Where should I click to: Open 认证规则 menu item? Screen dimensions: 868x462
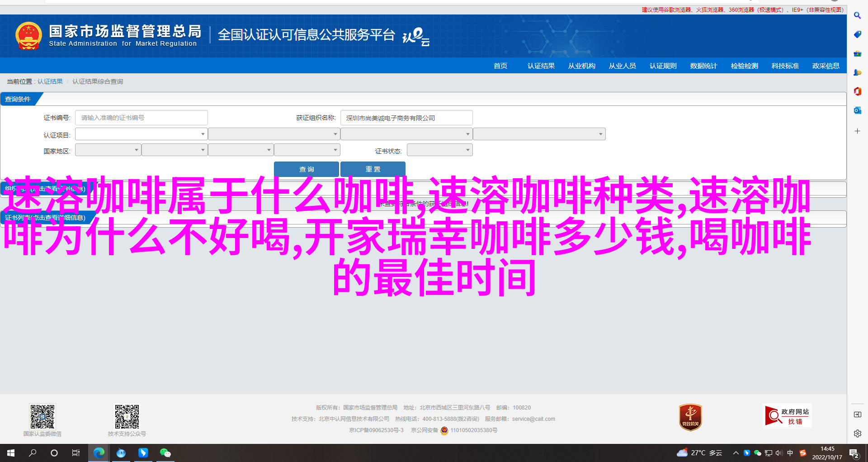pyautogui.click(x=663, y=66)
